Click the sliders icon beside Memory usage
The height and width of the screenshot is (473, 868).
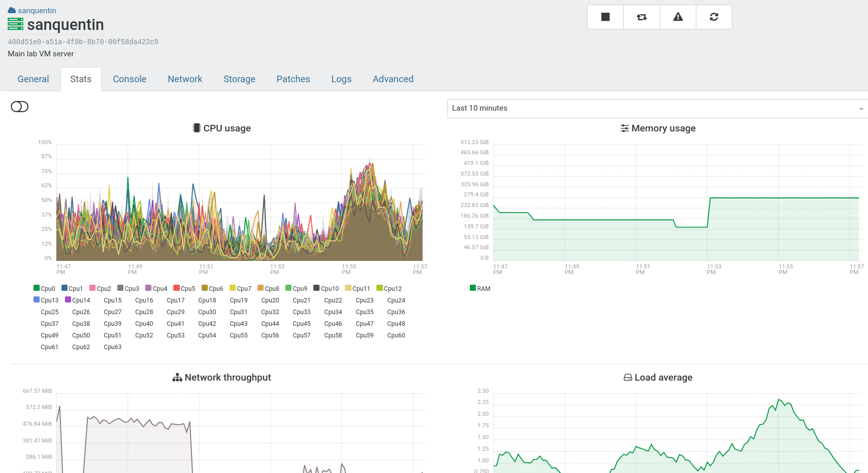point(624,128)
